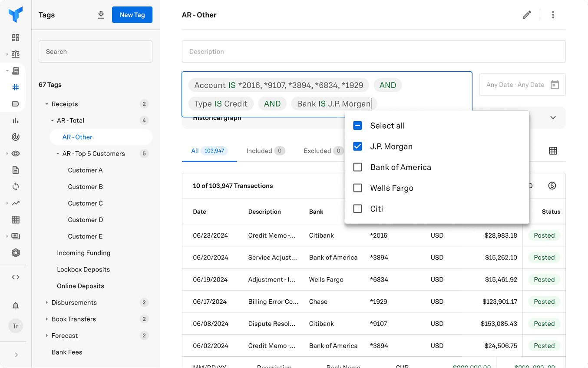
Task: Click the calendar icon in date field
Action: pyautogui.click(x=555, y=85)
